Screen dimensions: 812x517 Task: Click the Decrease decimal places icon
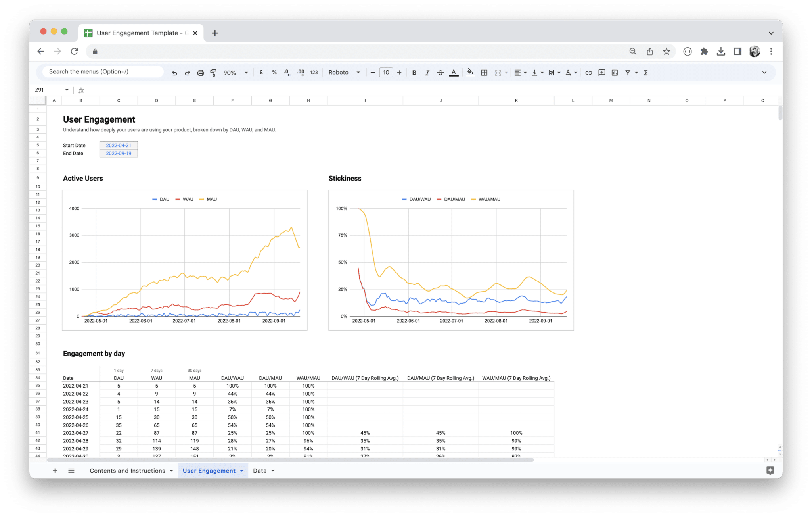(x=286, y=72)
